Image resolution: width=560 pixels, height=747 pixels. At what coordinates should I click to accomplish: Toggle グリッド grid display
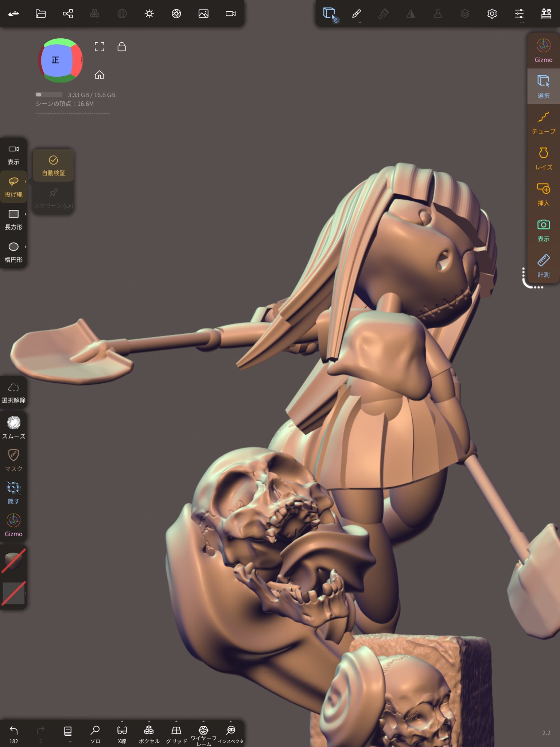pyautogui.click(x=176, y=734)
